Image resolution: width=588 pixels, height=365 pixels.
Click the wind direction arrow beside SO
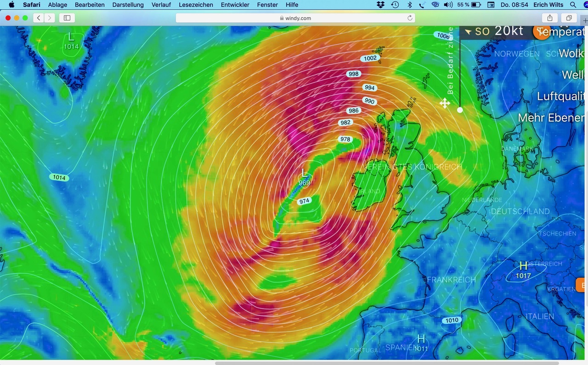point(468,32)
